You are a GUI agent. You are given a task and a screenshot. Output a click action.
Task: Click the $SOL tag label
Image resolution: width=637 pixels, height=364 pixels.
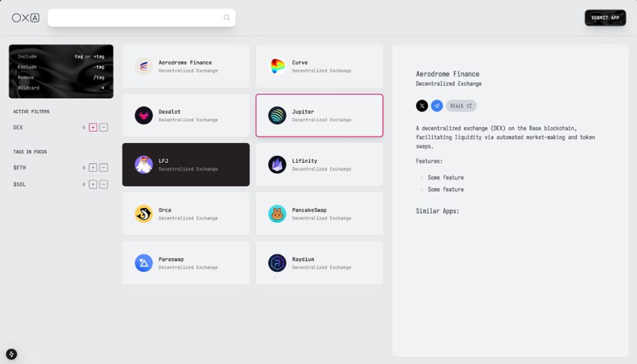coord(20,185)
